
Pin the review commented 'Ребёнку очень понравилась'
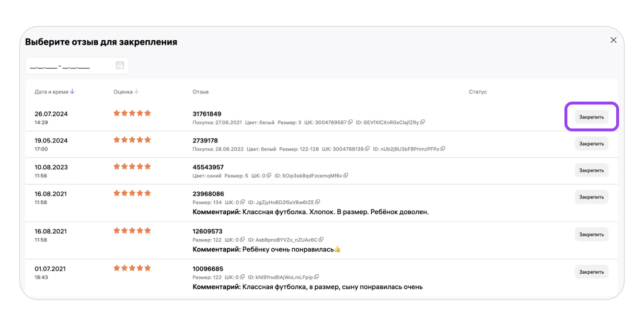(591, 234)
